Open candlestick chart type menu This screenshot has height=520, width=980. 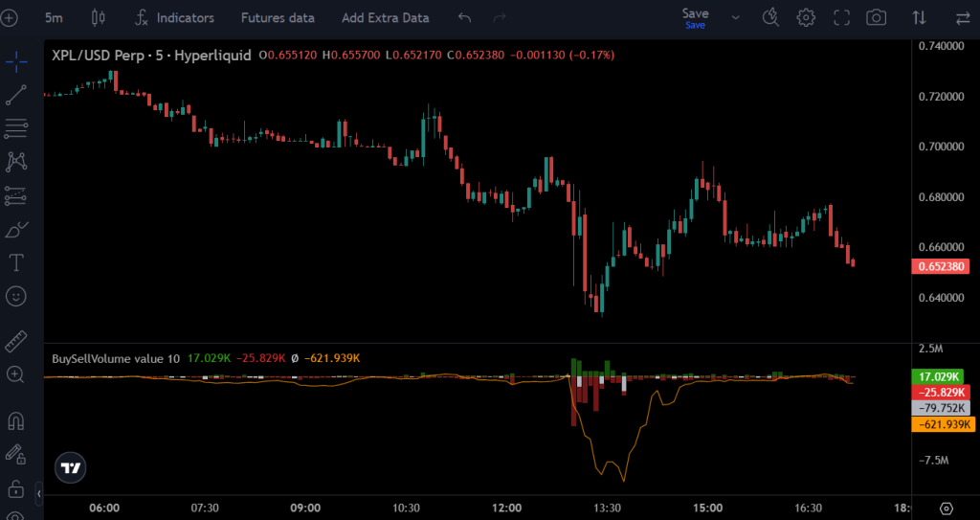pos(98,17)
